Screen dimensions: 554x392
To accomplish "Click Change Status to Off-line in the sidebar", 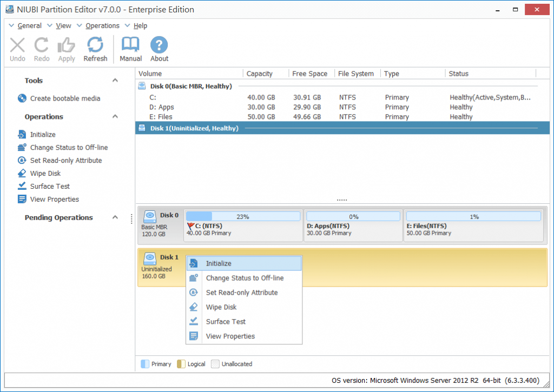I will (68, 147).
